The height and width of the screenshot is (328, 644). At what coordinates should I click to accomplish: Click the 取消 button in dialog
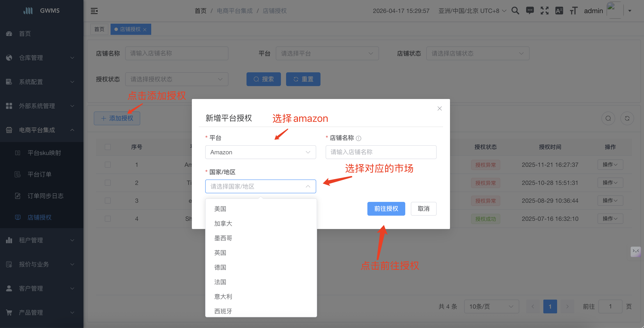424,209
